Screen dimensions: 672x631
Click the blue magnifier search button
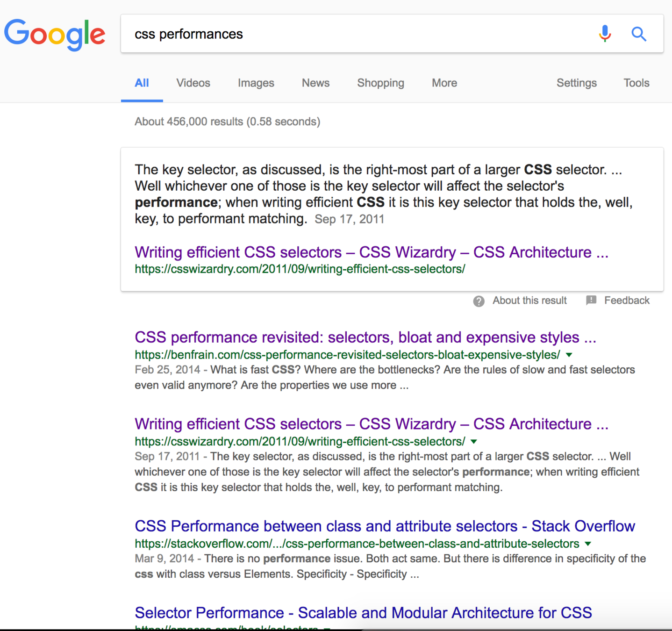click(639, 34)
